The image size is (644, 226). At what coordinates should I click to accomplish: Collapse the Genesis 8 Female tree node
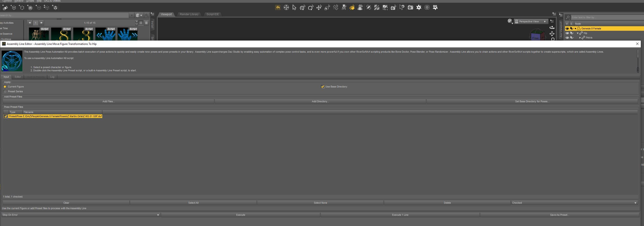pos(575,28)
